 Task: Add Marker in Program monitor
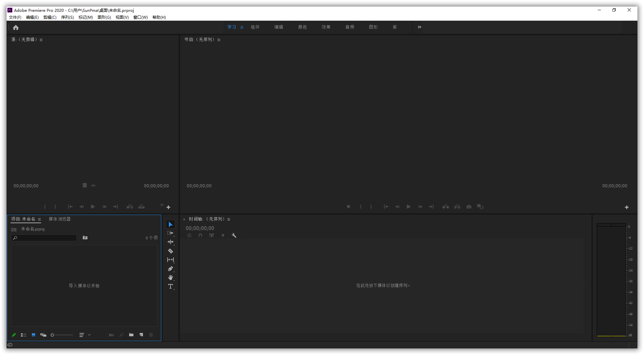click(x=348, y=207)
